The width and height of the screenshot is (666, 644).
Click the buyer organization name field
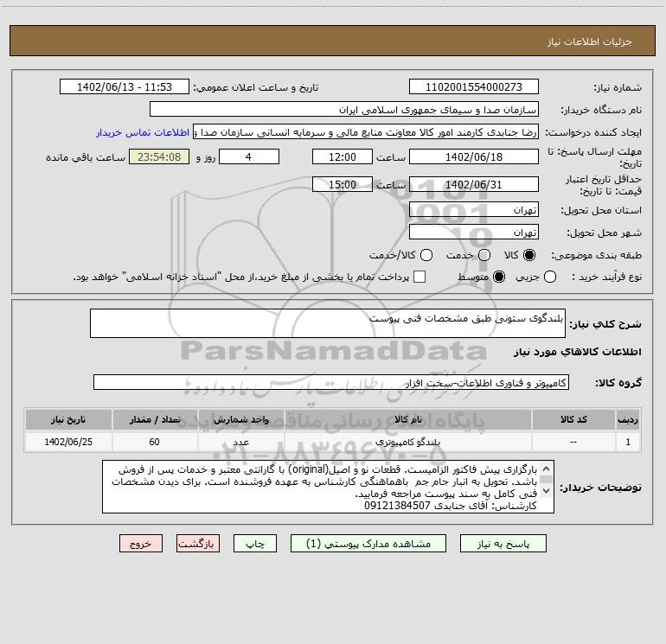[x=344, y=109]
